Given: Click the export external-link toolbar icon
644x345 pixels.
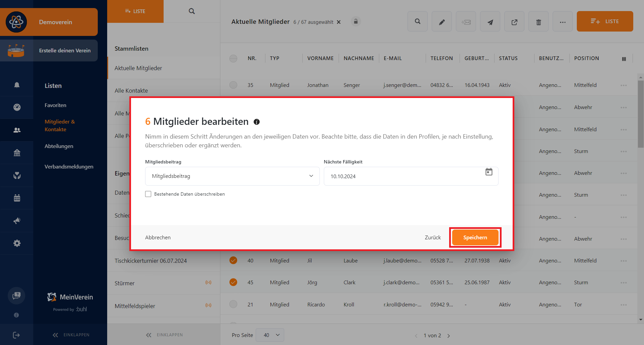Looking at the screenshot, I should (x=514, y=21).
